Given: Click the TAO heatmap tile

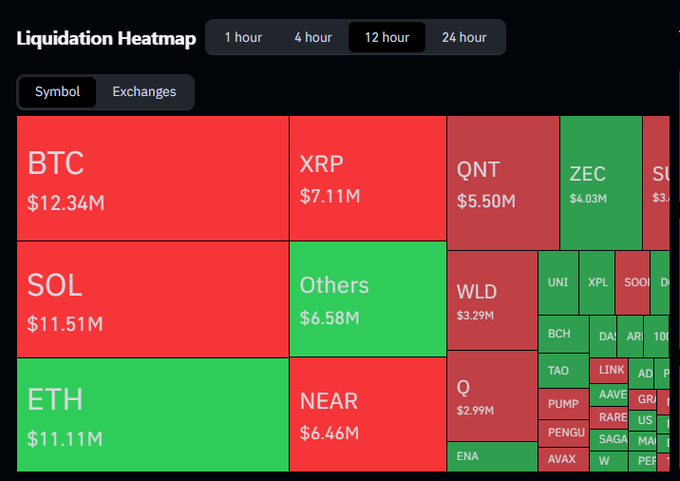Looking at the screenshot, I should 563,371.
